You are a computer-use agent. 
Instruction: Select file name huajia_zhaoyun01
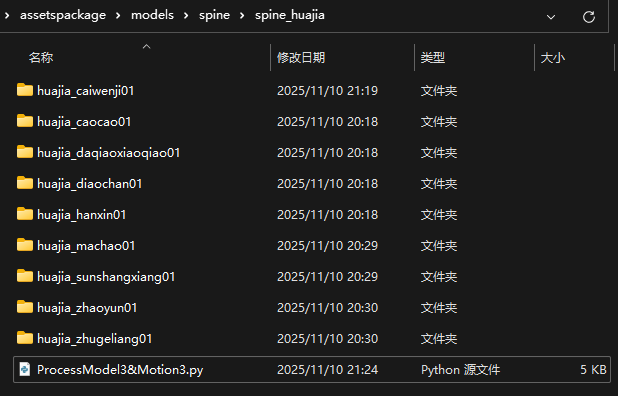click(x=87, y=308)
